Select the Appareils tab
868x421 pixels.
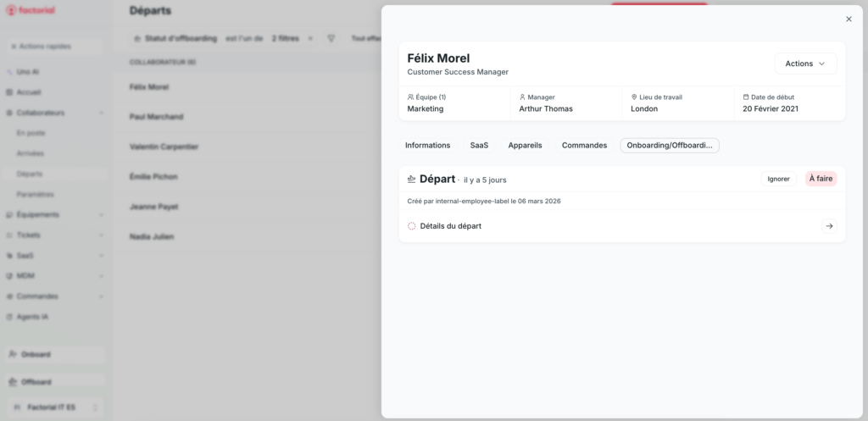coord(525,146)
